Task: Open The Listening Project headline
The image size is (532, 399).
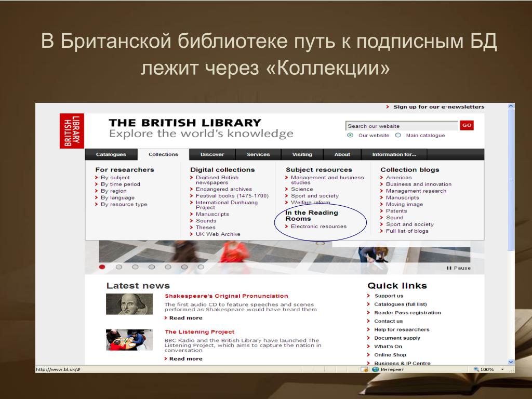Action: tap(199, 332)
